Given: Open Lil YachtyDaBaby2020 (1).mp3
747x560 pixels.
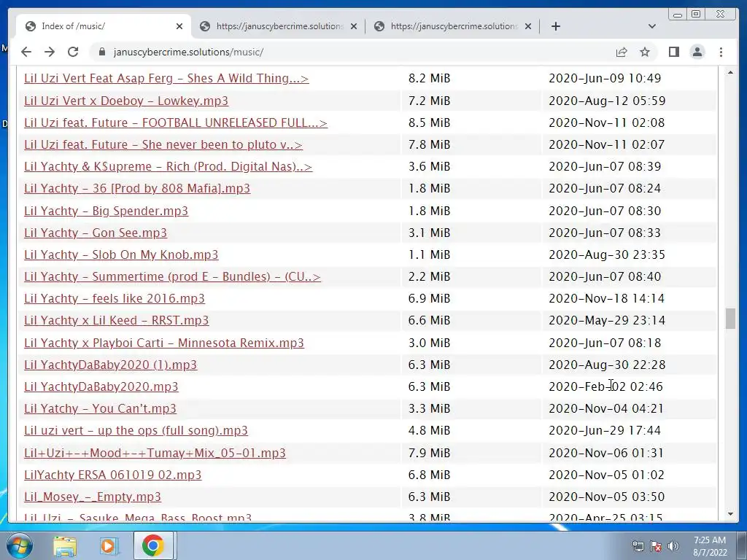Looking at the screenshot, I should click(111, 365).
